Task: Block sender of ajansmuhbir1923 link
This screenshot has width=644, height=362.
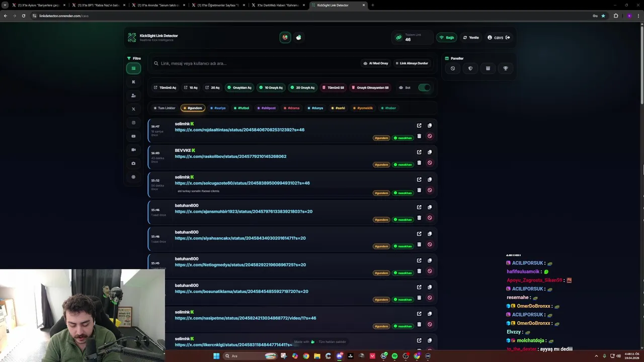Action: (430, 218)
